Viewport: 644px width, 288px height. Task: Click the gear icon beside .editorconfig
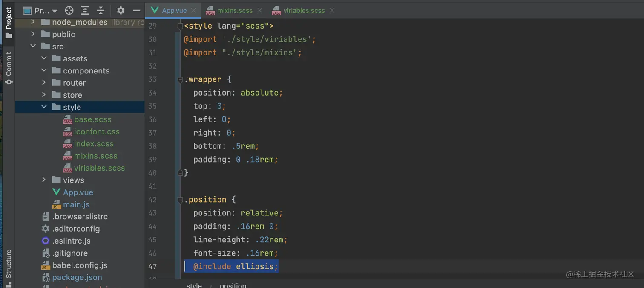[x=46, y=229]
